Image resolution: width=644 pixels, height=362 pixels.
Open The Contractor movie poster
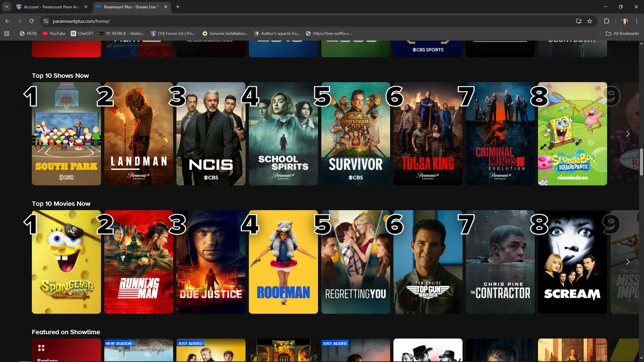[x=500, y=262]
